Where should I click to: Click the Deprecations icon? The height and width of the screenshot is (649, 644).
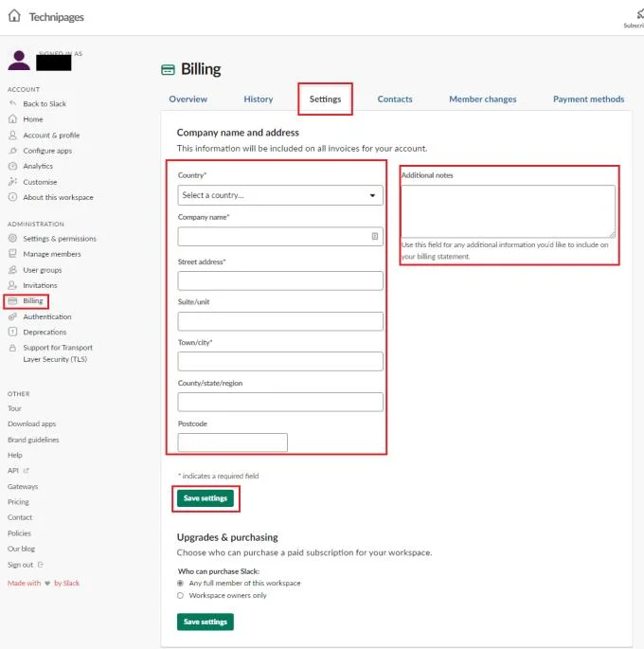(13, 332)
